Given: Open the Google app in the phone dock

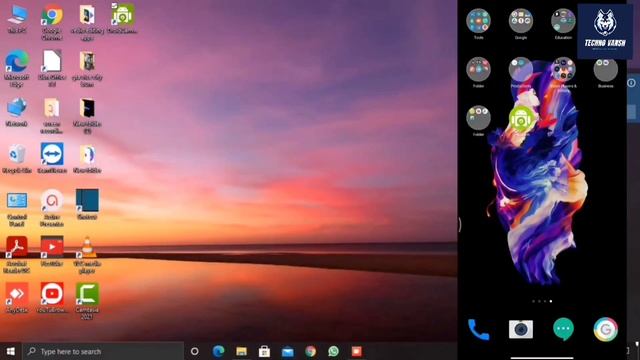Looking at the screenshot, I should (x=606, y=329).
